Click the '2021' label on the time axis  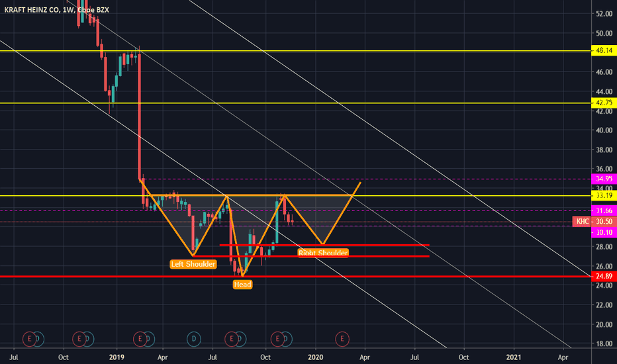(x=514, y=357)
